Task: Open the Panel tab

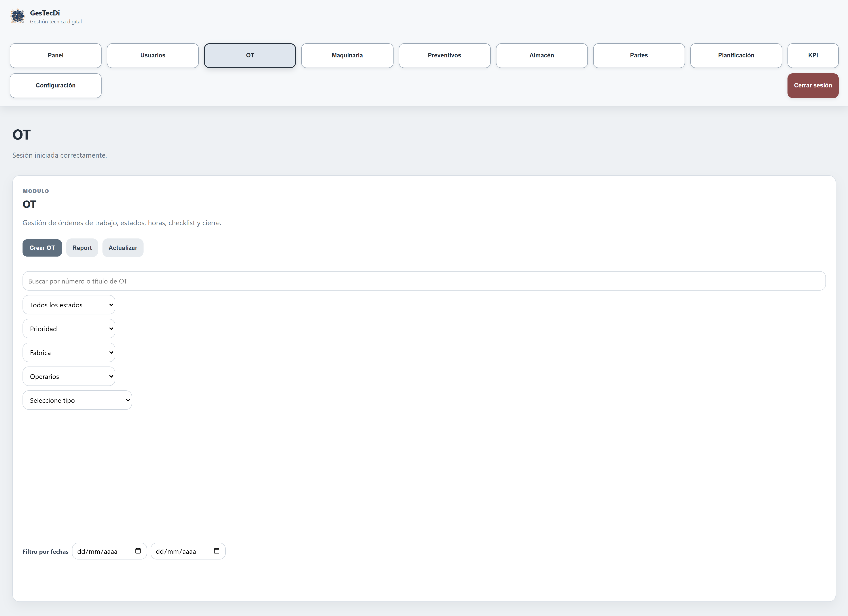Action: pyautogui.click(x=56, y=55)
